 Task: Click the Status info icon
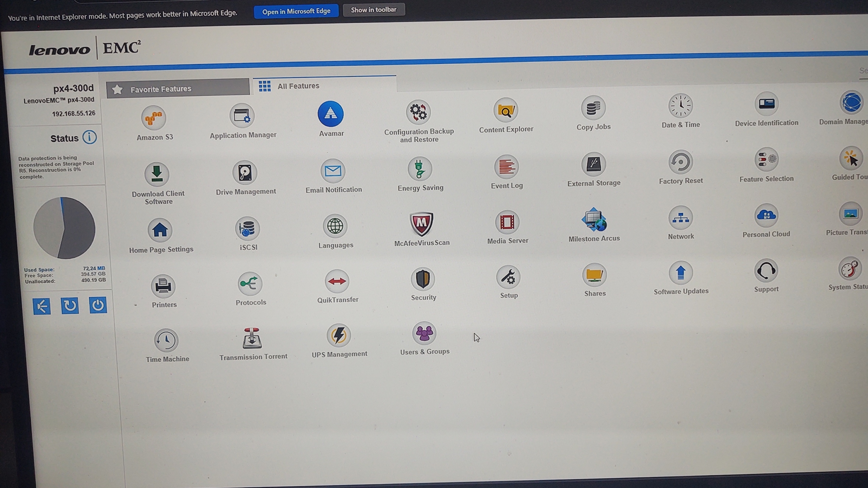pyautogui.click(x=89, y=137)
